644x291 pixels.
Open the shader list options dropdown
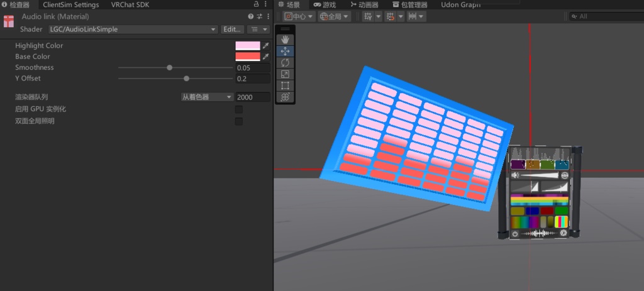point(258,30)
